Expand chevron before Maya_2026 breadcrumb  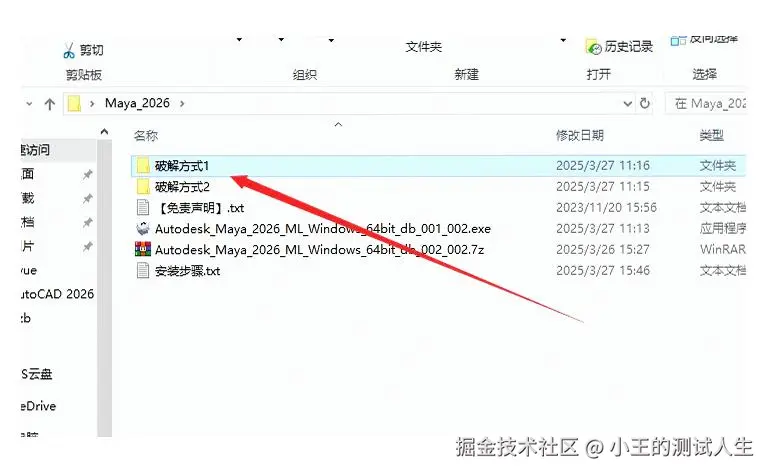pos(92,103)
